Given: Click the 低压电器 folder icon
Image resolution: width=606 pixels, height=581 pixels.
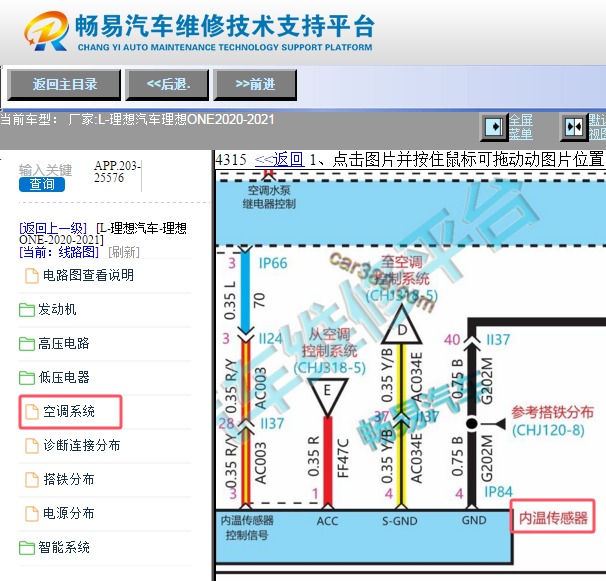Looking at the screenshot, I should point(27,378).
